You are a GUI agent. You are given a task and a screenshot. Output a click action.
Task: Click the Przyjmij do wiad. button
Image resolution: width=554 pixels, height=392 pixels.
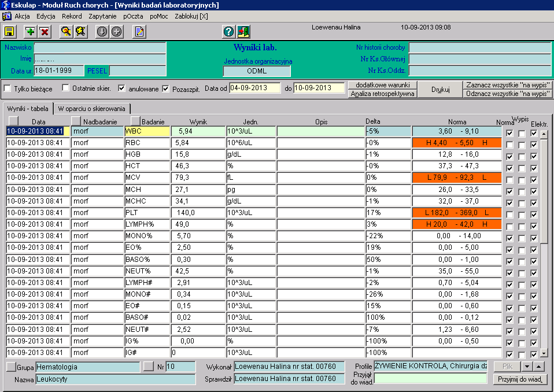point(520,379)
